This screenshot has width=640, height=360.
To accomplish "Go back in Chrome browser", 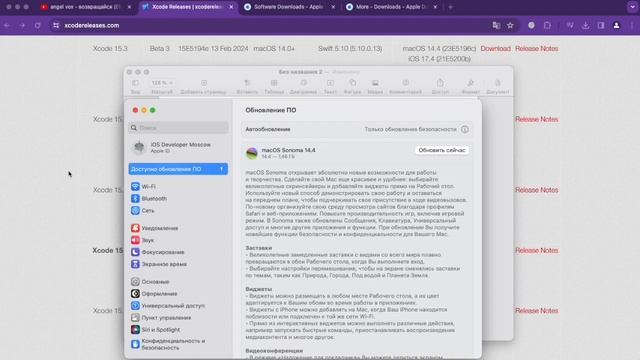I will point(7,25).
